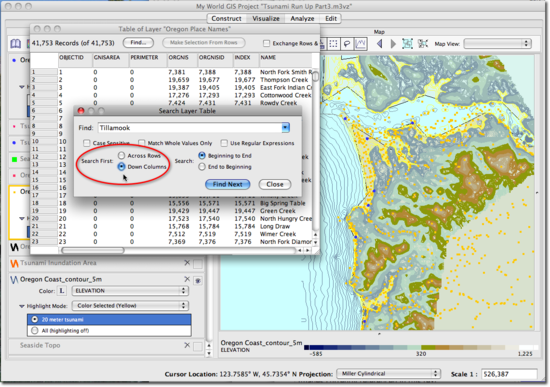Open the line color style button
The width and height of the screenshot is (550, 387).
pos(62,291)
